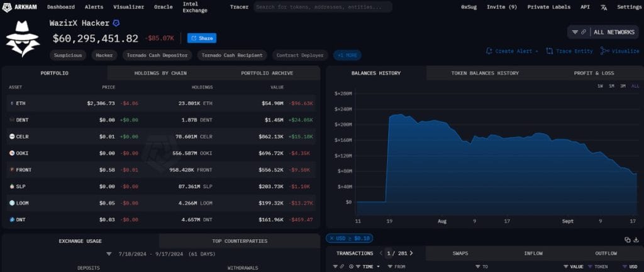Click the WazirX Hacker avatar image
Viewport: 644px width, 272px height.
[23, 38]
